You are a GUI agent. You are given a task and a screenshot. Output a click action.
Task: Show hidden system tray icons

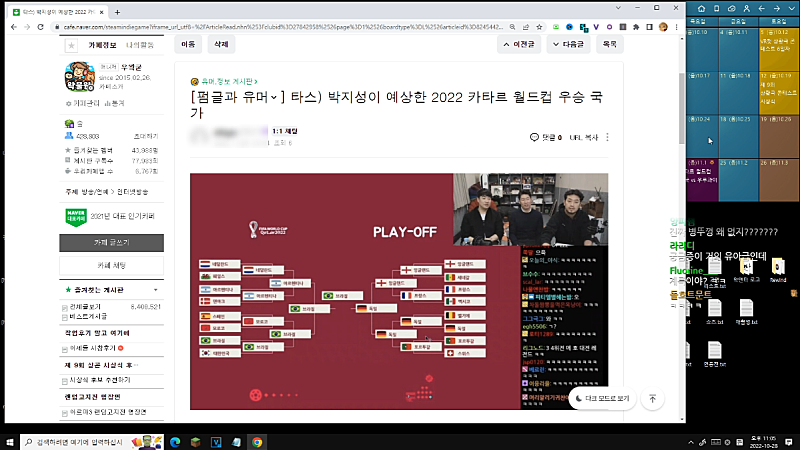coord(691,442)
